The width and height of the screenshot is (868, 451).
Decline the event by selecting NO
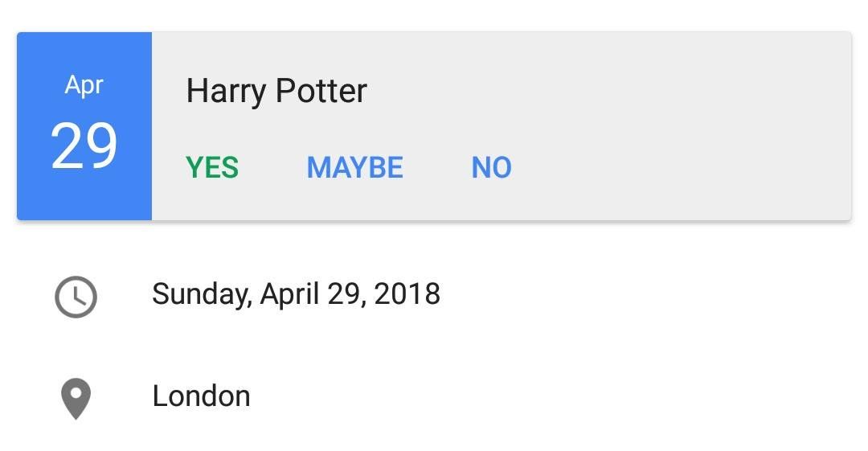click(x=491, y=168)
